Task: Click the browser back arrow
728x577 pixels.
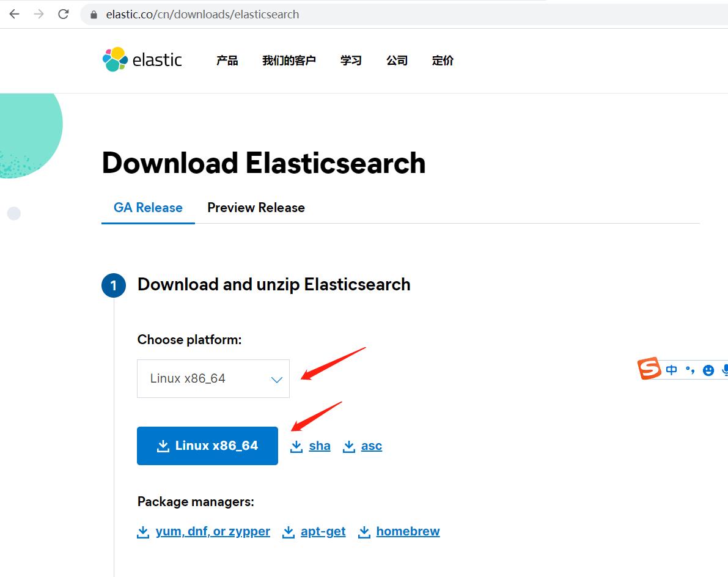Action: [15, 14]
